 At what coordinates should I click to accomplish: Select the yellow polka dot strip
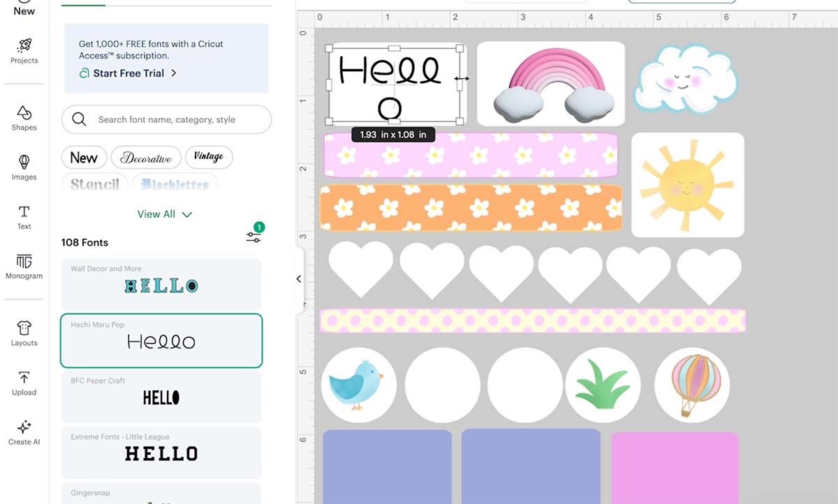pyautogui.click(x=533, y=321)
